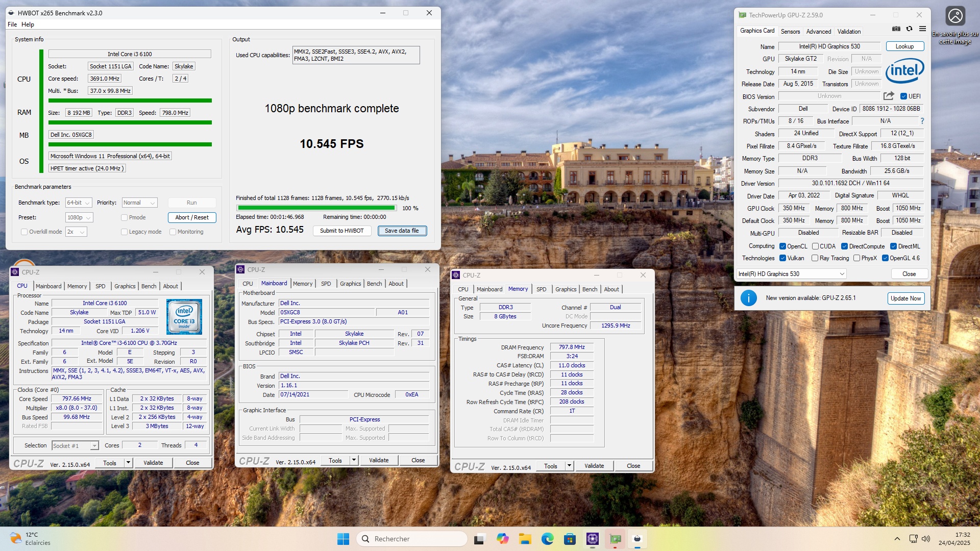
Task: Enable the Legacy mode checkbox
Action: [x=124, y=232]
